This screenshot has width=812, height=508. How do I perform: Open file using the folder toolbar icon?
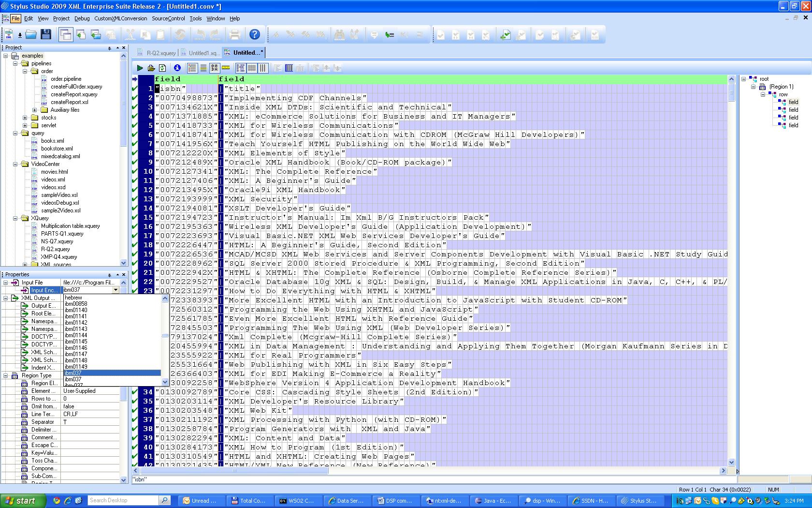(x=31, y=34)
